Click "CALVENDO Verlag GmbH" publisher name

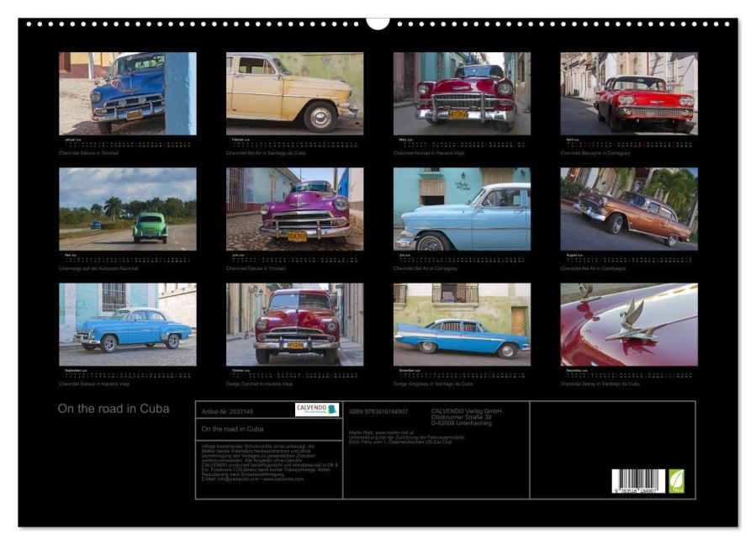[x=466, y=411]
